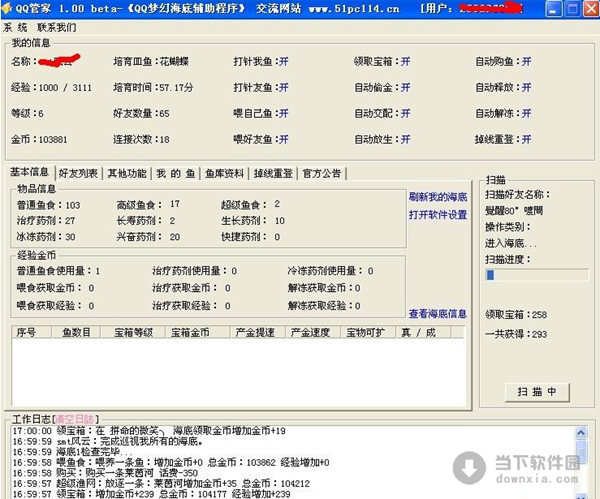Toggle 打针友鱼 status 开

[284, 88]
